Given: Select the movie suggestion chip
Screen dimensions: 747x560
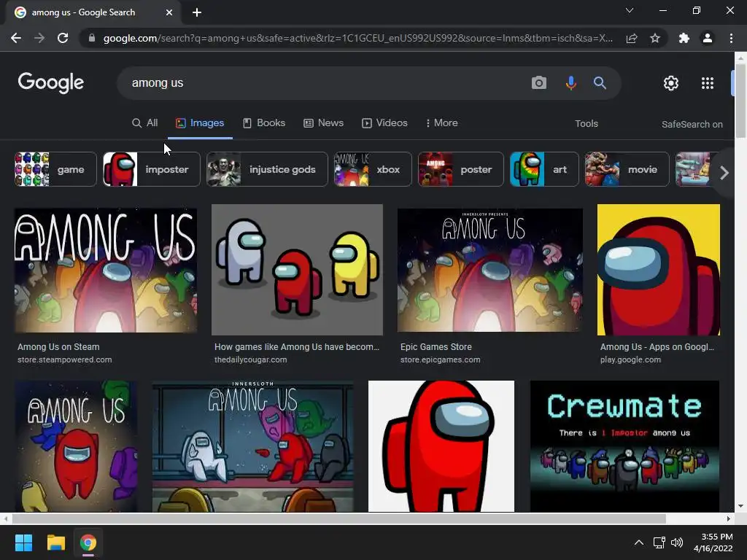Looking at the screenshot, I should (x=627, y=169).
